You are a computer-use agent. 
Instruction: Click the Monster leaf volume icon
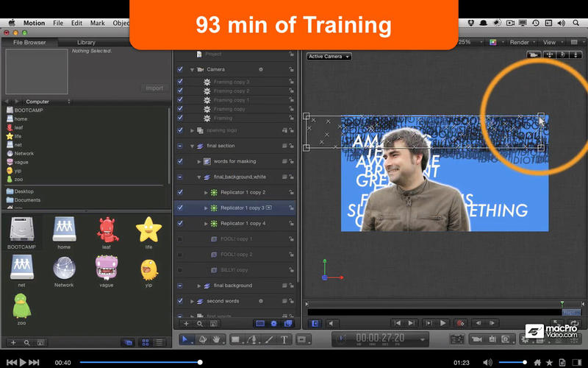107,230
